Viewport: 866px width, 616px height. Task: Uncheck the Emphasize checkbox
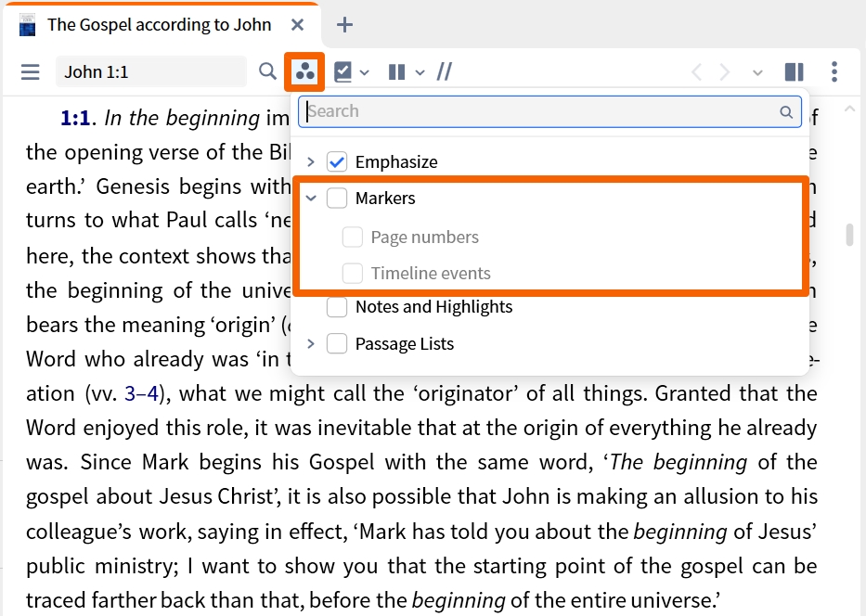337,161
